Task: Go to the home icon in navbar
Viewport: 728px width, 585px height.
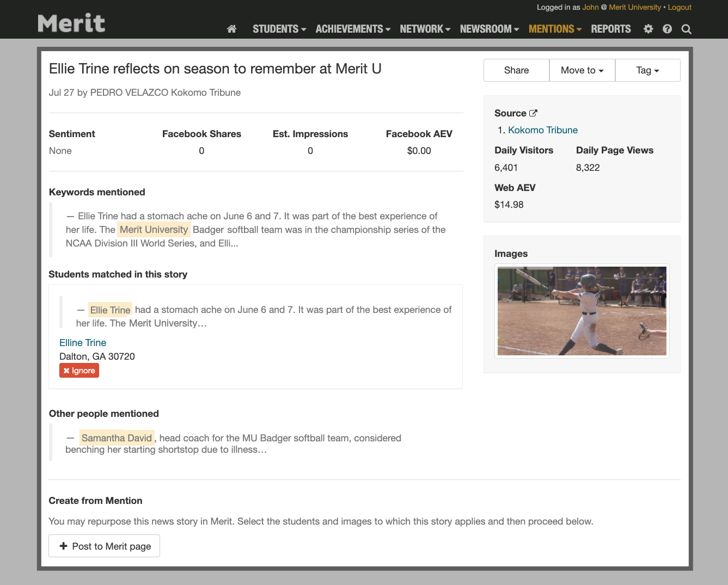Action: point(231,29)
